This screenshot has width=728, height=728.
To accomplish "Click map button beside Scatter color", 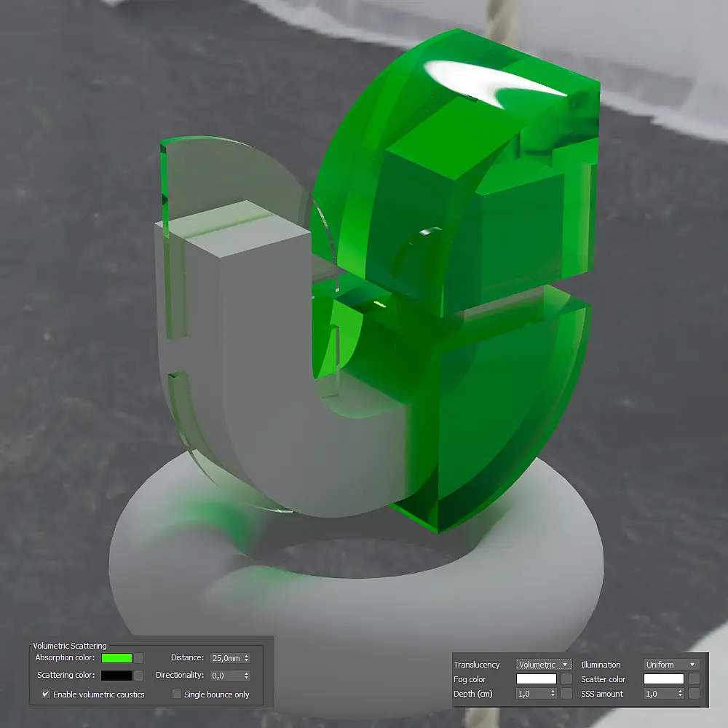I will [694, 679].
